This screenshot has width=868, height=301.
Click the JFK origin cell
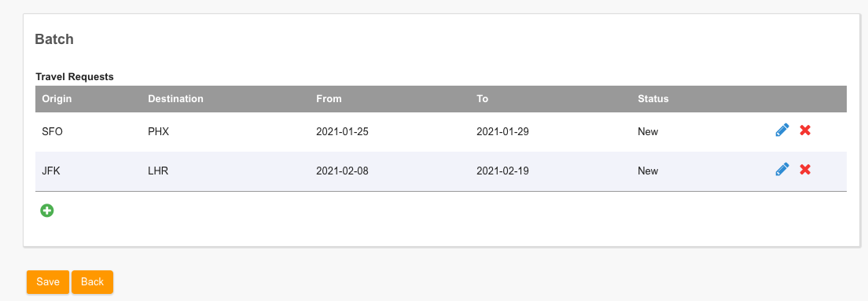(x=51, y=171)
